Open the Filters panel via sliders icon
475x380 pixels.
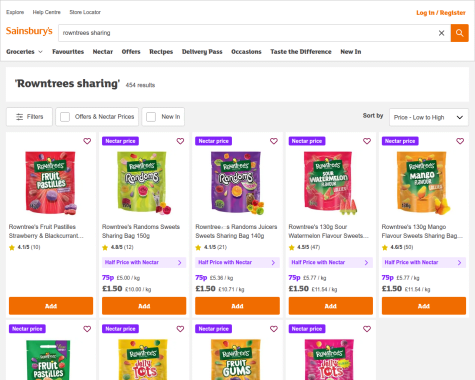point(20,117)
